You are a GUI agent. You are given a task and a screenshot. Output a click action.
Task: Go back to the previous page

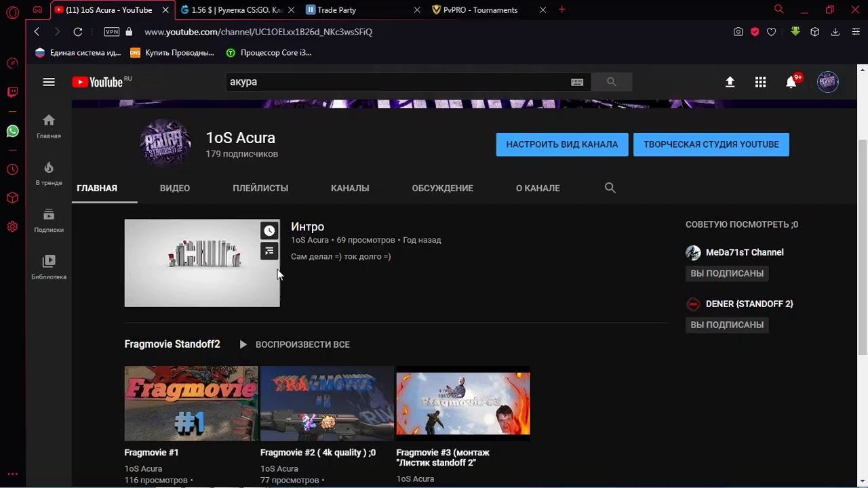[37, 32]
